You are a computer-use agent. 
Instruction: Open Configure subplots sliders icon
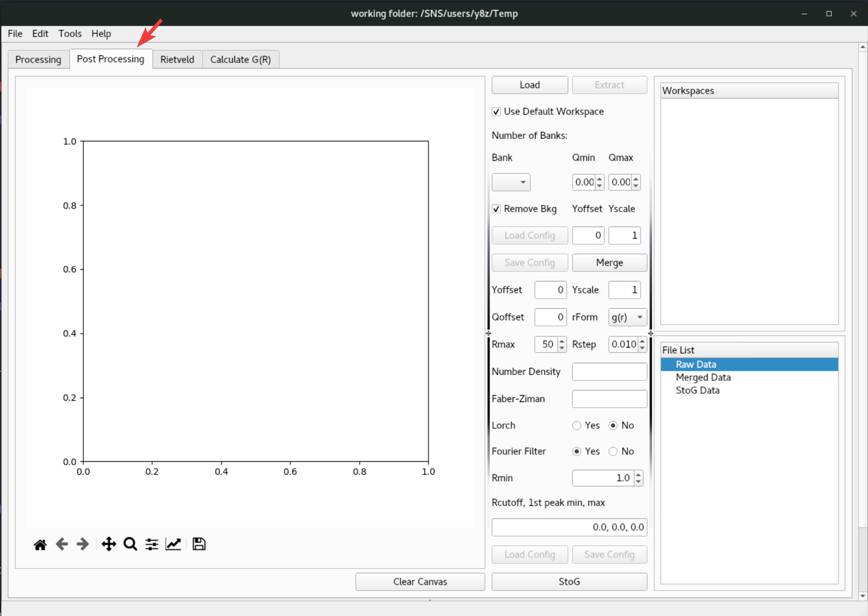click(151, 544)
